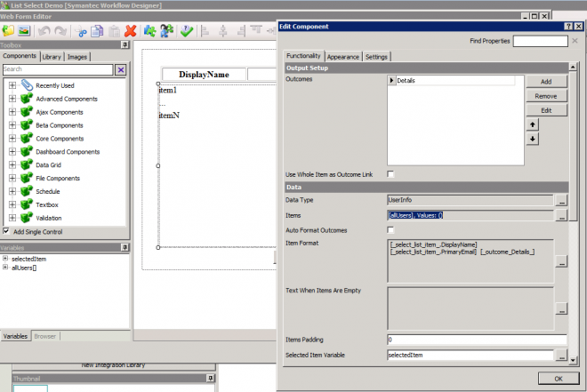Click the align left edges icon
This screenshot has height=392, width=587.
205,31
